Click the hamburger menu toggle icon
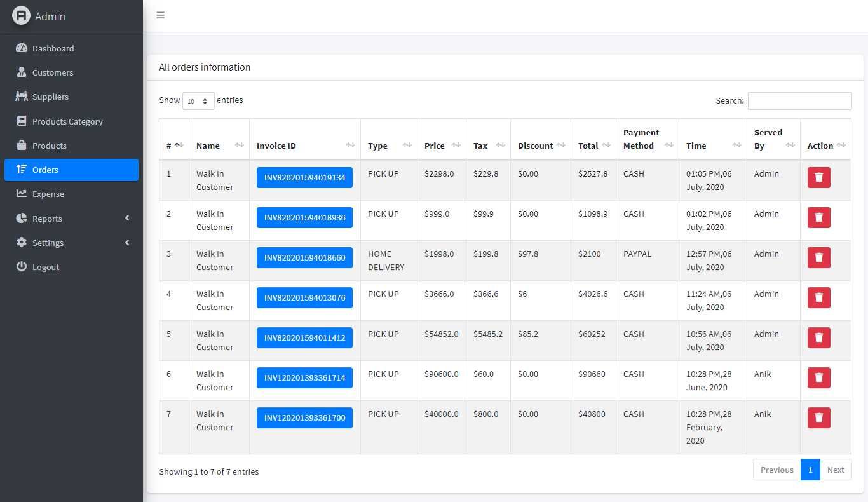Image resolution: width=868 pixels, height=502 pixels. 161,15
